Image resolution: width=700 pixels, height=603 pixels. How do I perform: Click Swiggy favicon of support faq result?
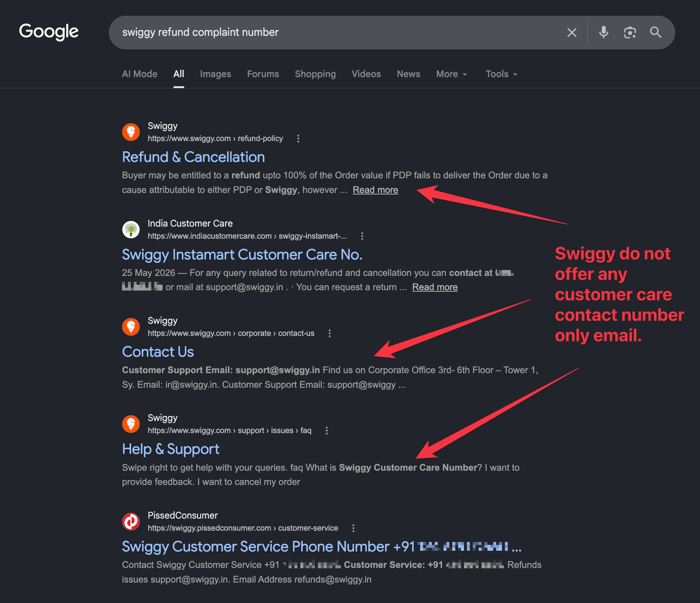[x=131, y=424]
